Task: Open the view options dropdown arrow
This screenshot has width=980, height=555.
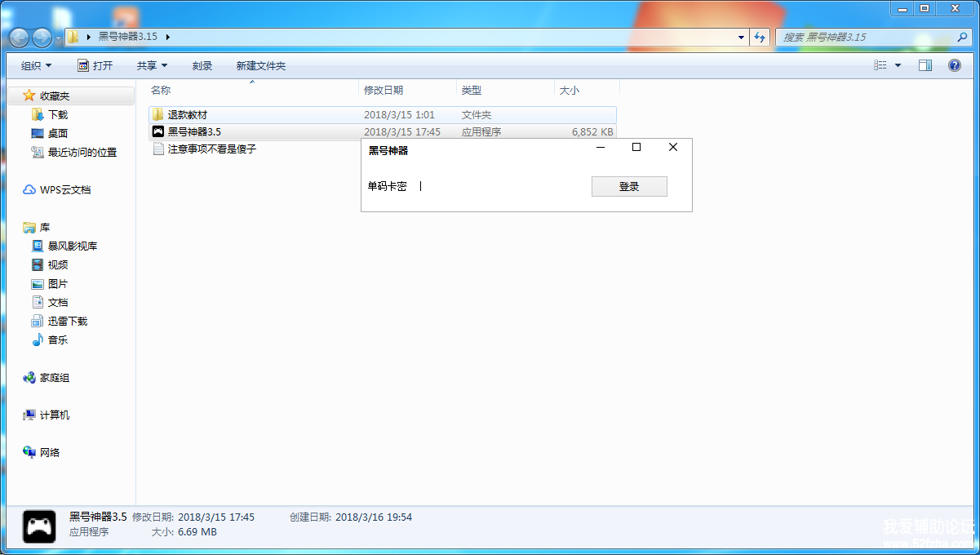Action: tap(898, 65)
